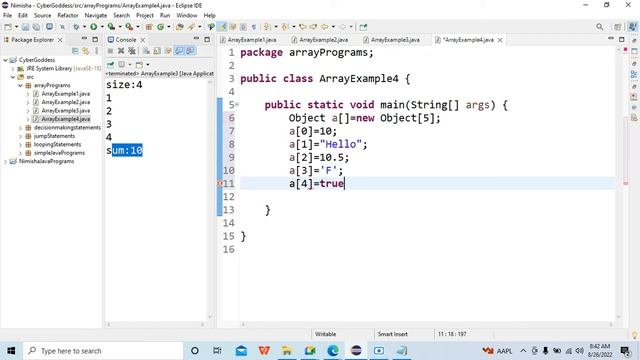Open the Debug button dropdown arrow

coord(84,27)
